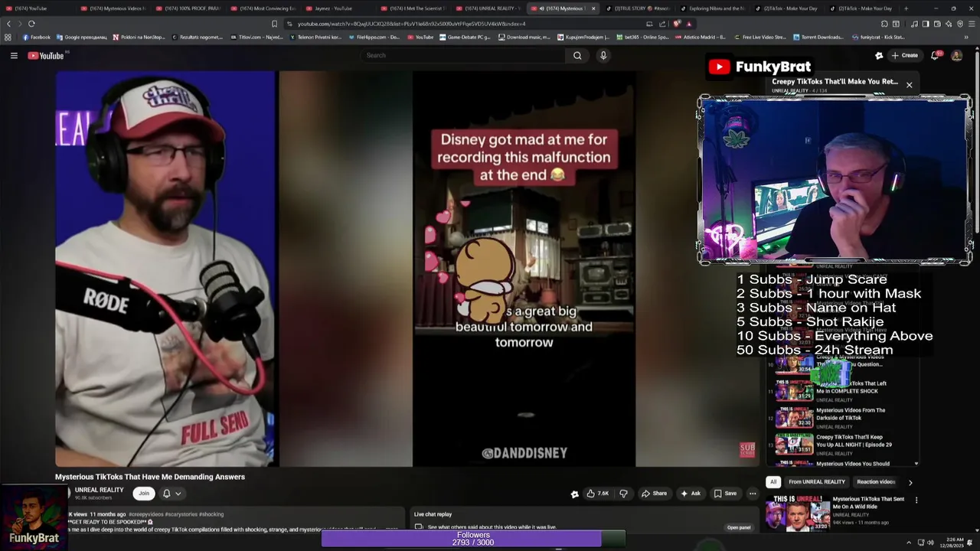Switch to the Exploring Nibiru browser tab
Image resolution: width=980 pixels, height=551 pixels.
[x=712, y=8]
